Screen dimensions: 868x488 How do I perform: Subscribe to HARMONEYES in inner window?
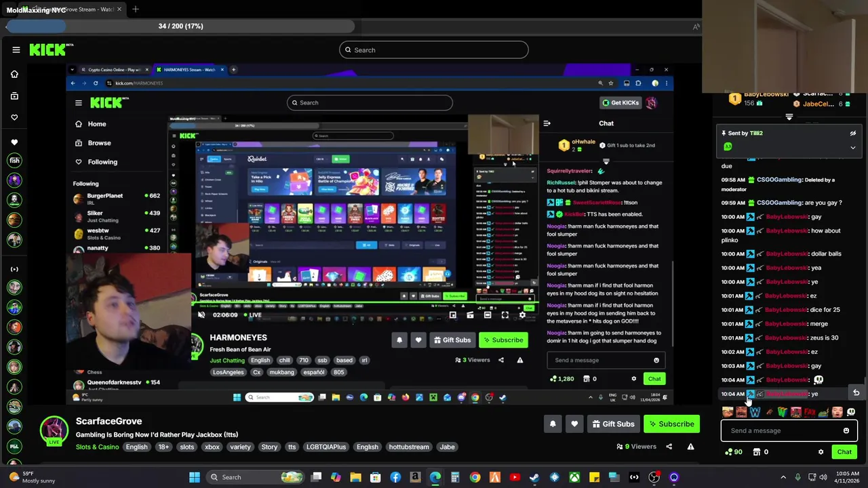pyautogui.click(x=503, y=340)
